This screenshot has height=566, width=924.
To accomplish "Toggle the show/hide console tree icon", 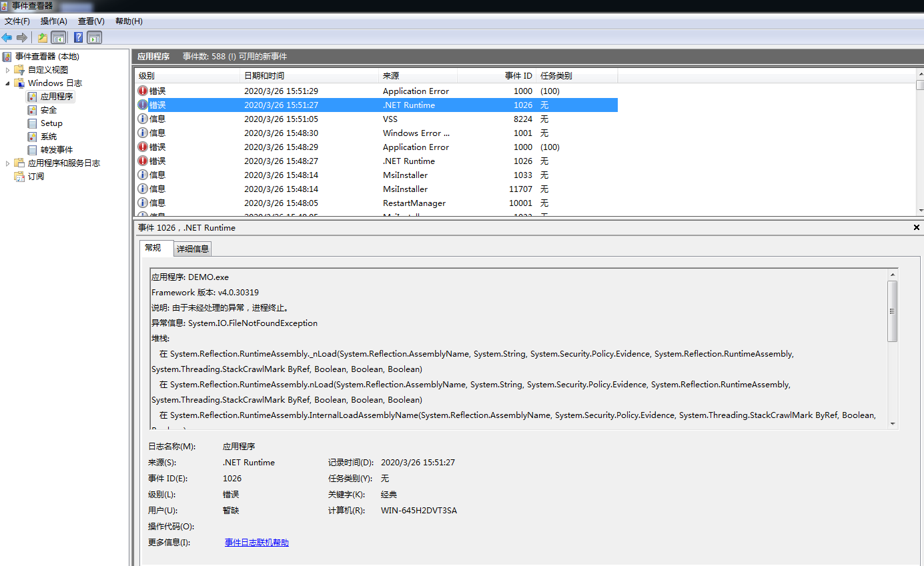I will (x=58, y=37).
